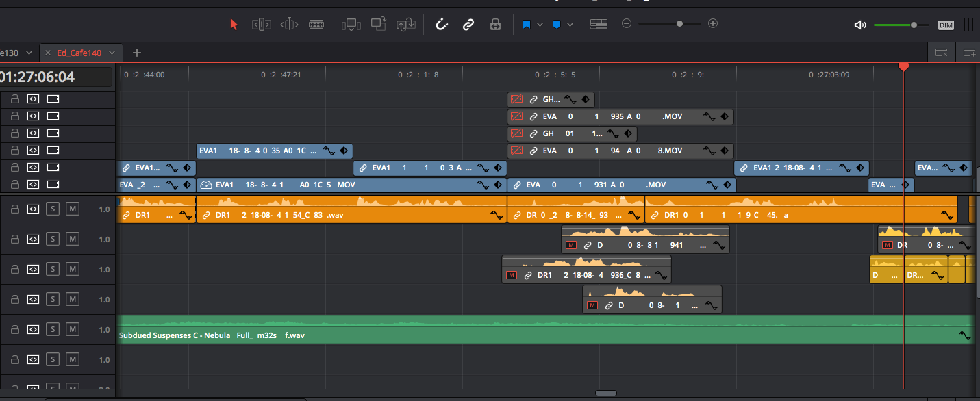Toggle the Linked selection chain icon
This screenshot has width=980, height=401.
pyautogui.click(x=468, y=25)
